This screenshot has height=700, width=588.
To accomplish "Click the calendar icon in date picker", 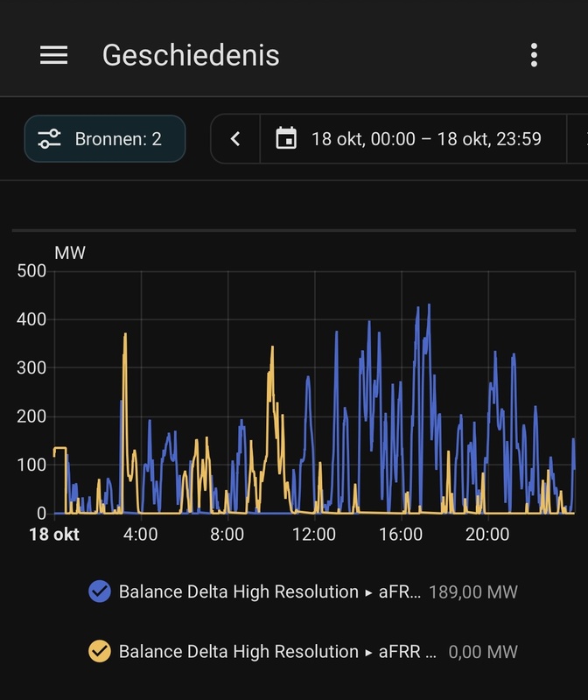I will pyautogui.click(x=286, y=138).
